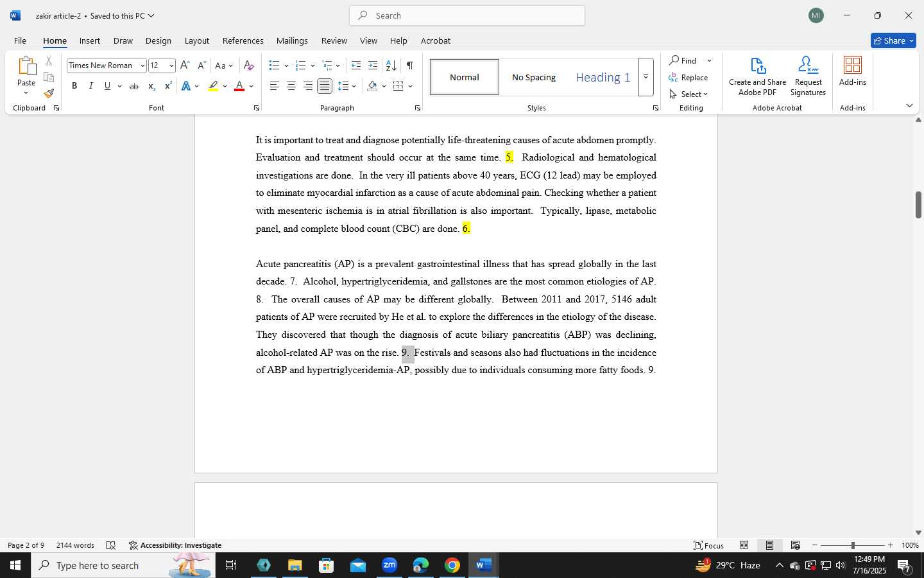Click the zoom slider handle
The height and width of the screenshot is (578, 924).
(x=853, y=545)
